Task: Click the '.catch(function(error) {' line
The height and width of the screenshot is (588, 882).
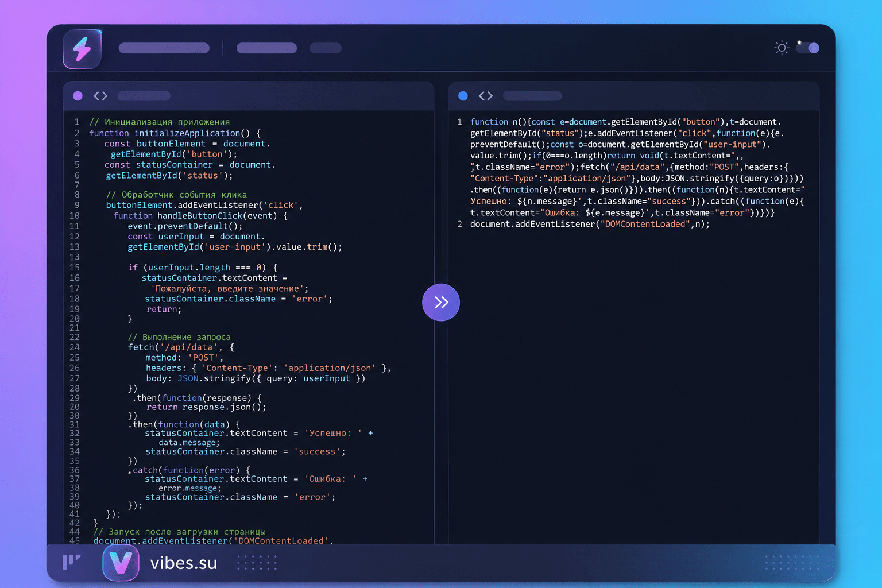Action: pyautogui.click(x=189, y=470)
